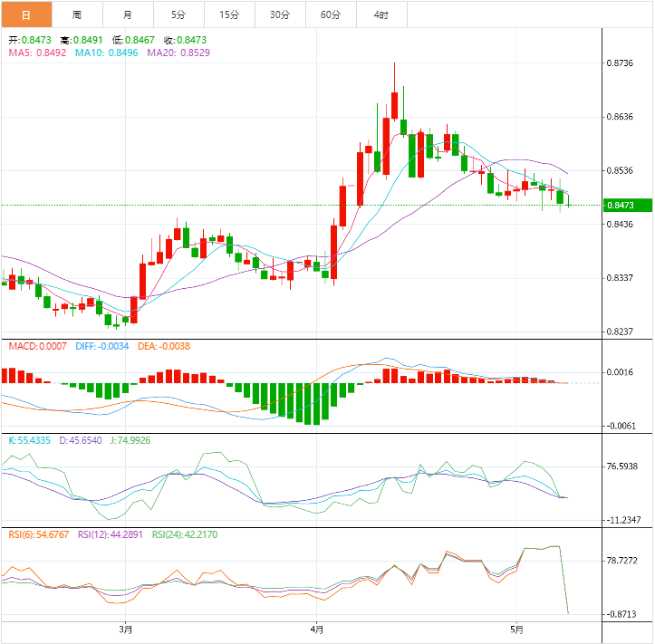
Task: Click the MA10 indicator label
Action: point(102,53)
